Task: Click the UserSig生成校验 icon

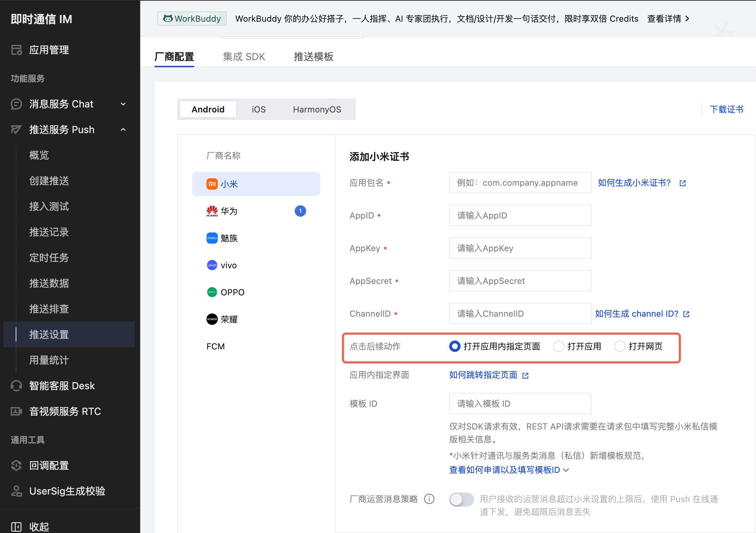Action: point(16,491)
